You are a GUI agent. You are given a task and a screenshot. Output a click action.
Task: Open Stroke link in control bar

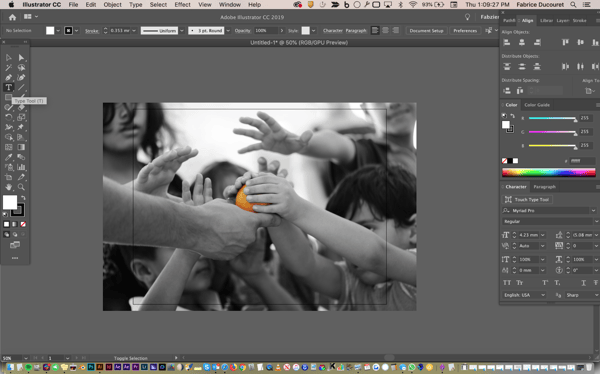click(x=92, y=31)
